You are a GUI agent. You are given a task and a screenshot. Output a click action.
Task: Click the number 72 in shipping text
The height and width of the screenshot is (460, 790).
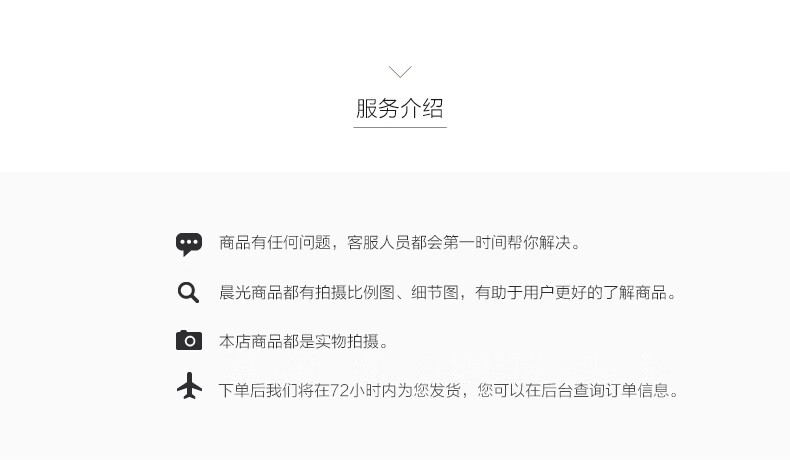(x=340, y=390)
